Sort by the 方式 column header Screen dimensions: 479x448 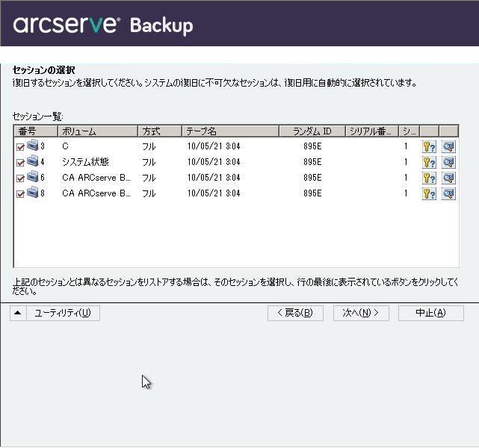tap(160, 131)
